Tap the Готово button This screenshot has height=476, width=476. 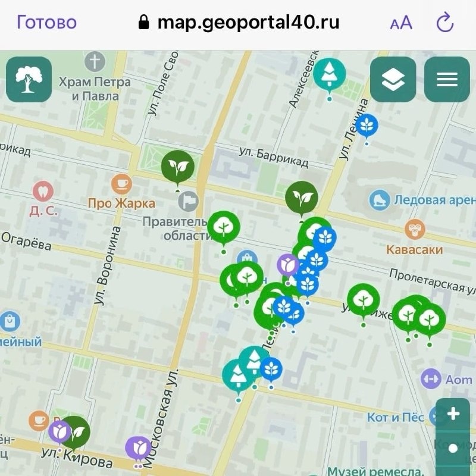46,23
